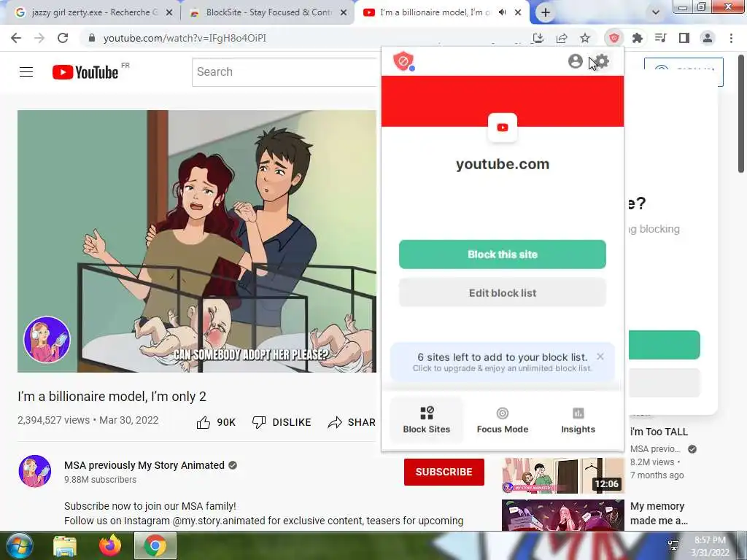Screen dimensions: 747x560
Task: Reload the page
Action: (63, 38)
